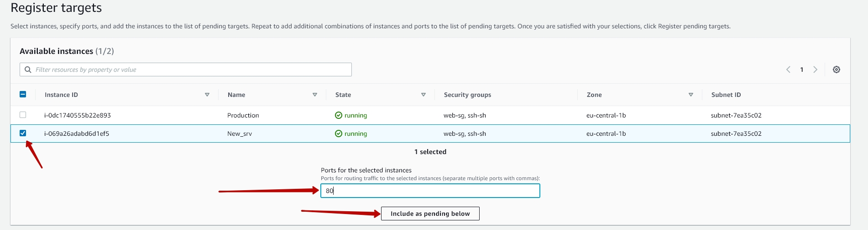Sort by Instance ID column arrow

pos(207,95)
